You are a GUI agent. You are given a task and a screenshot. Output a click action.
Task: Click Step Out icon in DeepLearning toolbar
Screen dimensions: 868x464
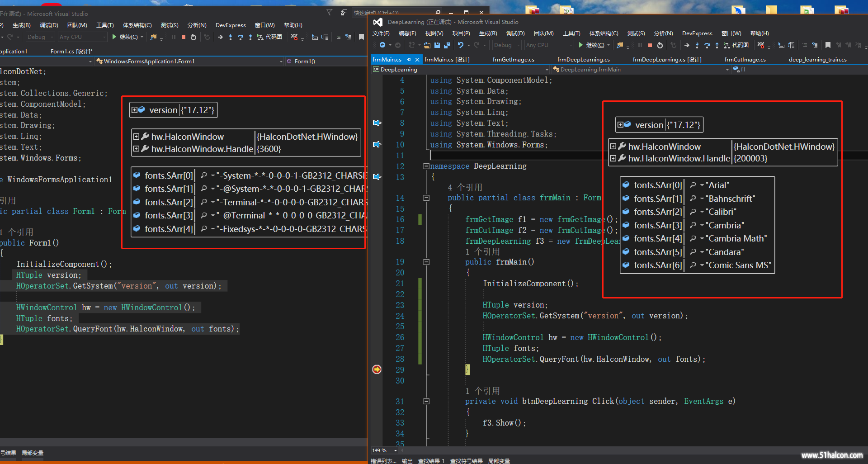pos(717,45)
